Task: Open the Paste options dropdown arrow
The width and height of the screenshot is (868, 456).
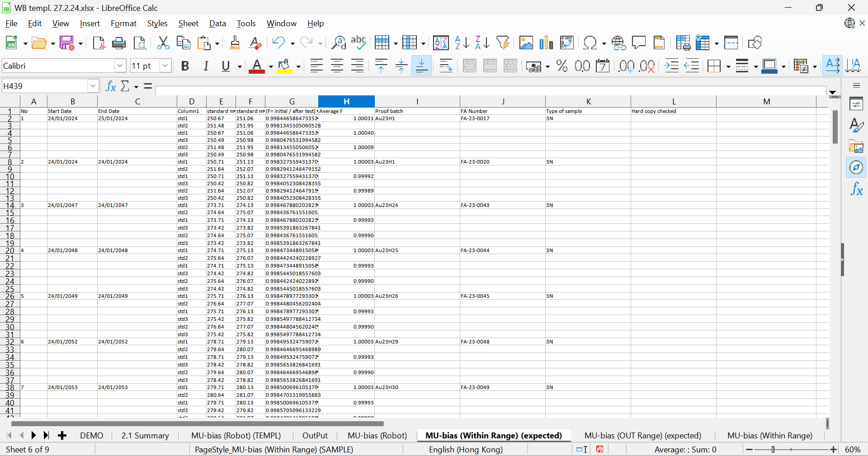Action: pos(217,44)
